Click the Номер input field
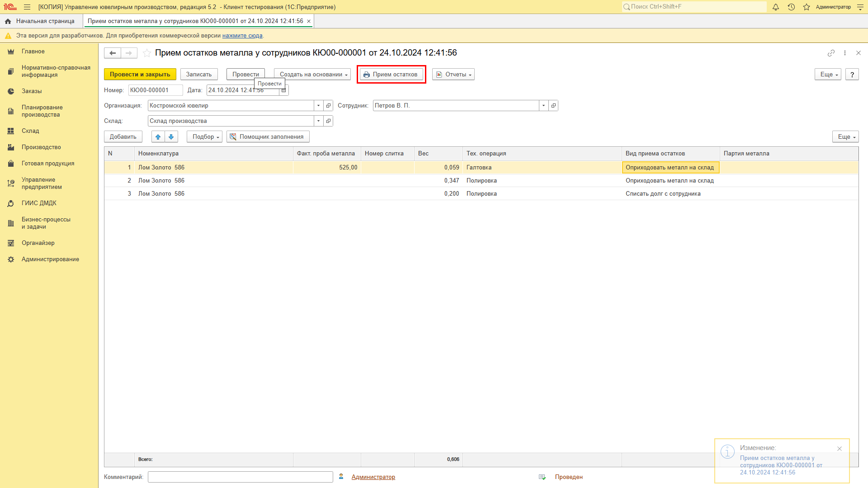The height and width of the screenshot is (488, 868). (x=156, y=90)
